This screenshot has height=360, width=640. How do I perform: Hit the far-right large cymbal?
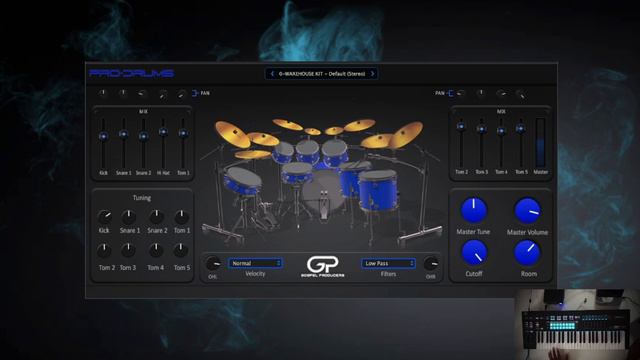pos(406,135)
